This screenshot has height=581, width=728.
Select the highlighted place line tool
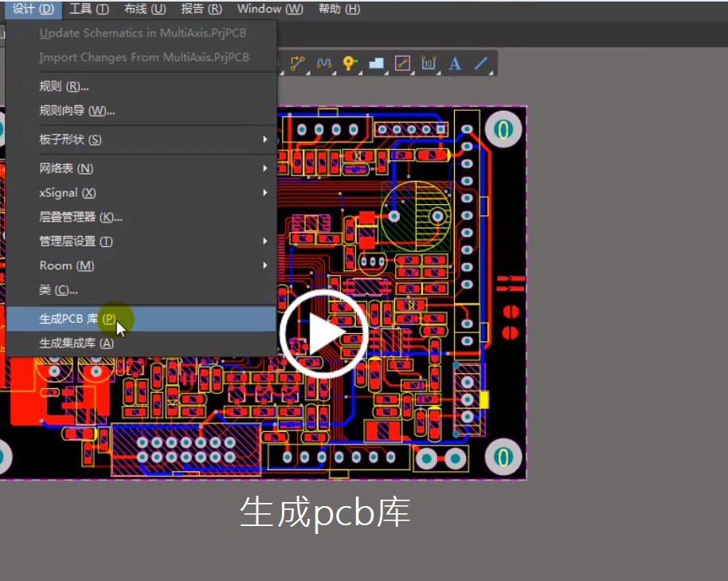coord(401,63)
